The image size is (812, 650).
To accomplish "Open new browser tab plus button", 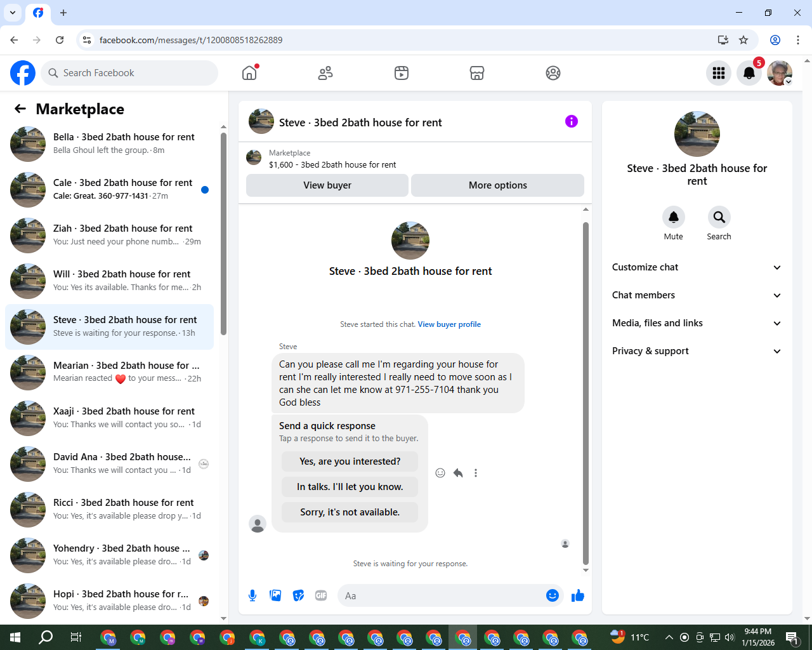I will coord(63,13).
